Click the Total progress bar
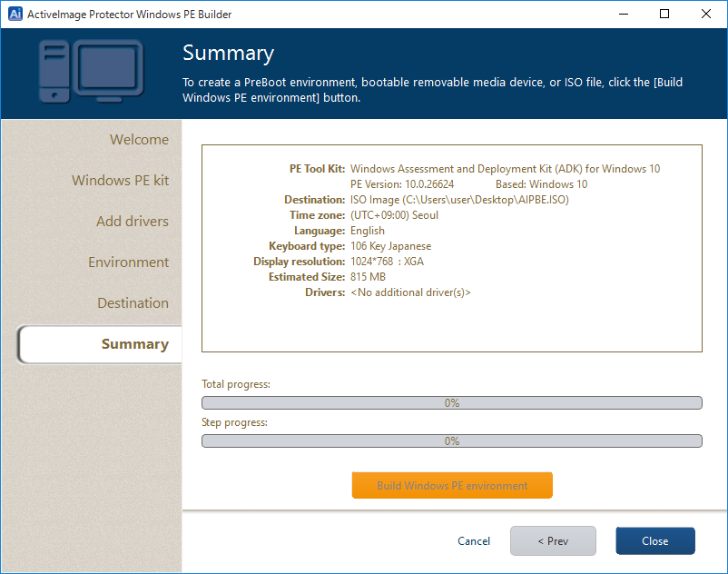The width and height of the screenshot is (728, 574). [451, 403]
